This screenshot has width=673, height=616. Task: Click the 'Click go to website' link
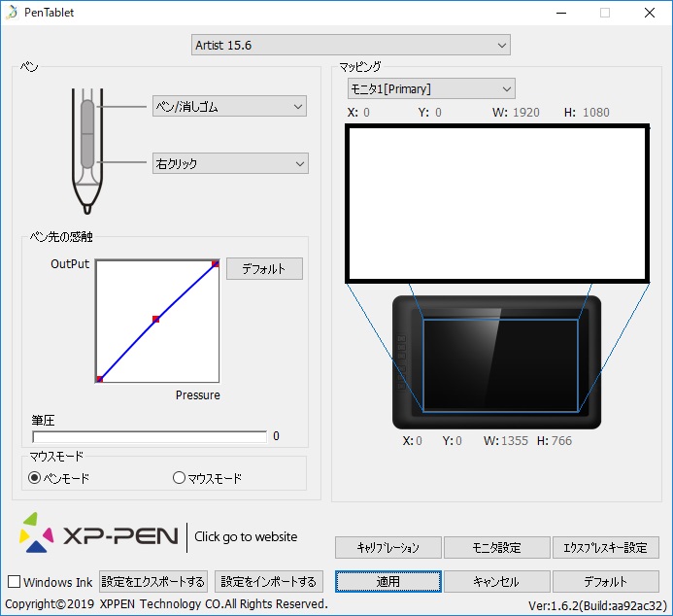point(246,536)
